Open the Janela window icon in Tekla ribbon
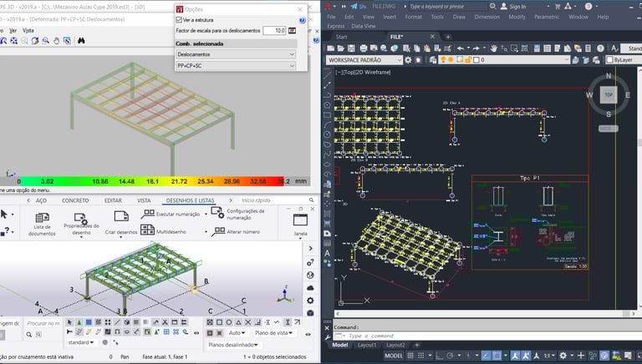This screenshot has width=642, height=364. tap(300, 220)
